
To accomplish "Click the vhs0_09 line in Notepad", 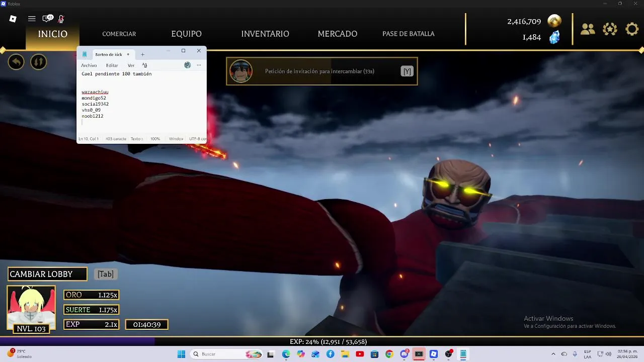I will click(91, 110).
